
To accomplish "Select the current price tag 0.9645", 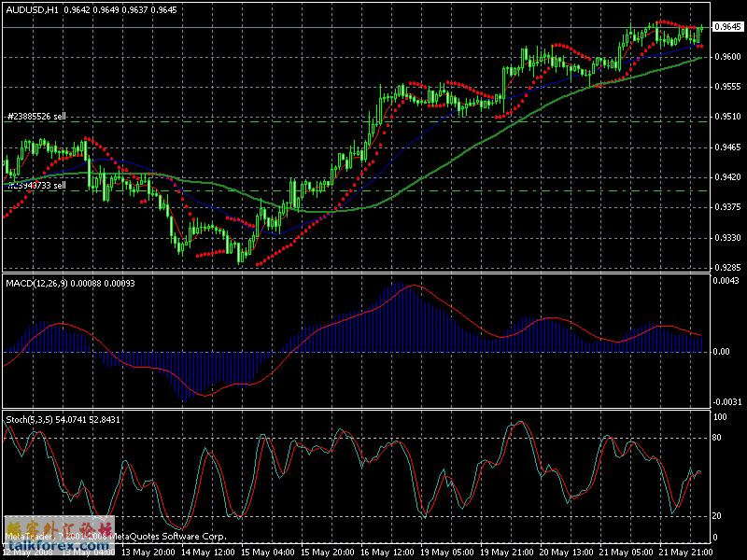I will coord(727,27).
